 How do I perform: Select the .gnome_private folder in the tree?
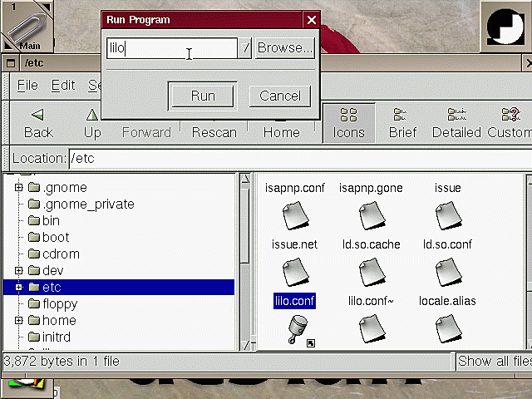point(81,204)
